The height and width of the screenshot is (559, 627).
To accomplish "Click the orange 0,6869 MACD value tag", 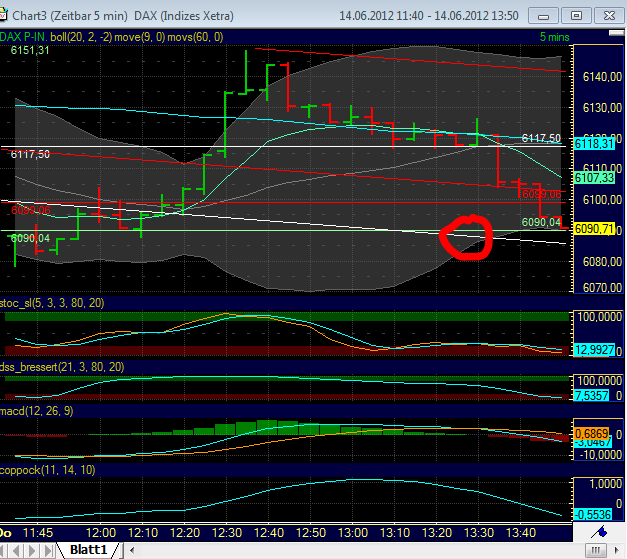I will click(592, 433).
